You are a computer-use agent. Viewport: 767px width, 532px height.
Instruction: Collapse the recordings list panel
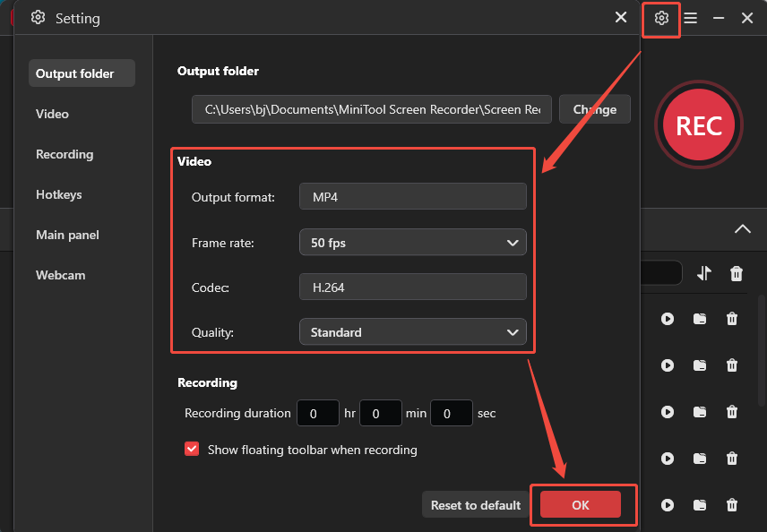point(742,229)
